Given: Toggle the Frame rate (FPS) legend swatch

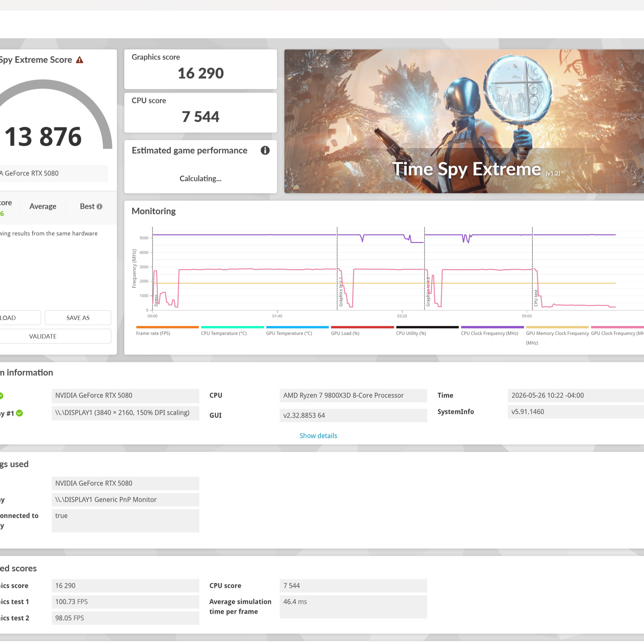Looking at the screenshot, I should [167, 327].
